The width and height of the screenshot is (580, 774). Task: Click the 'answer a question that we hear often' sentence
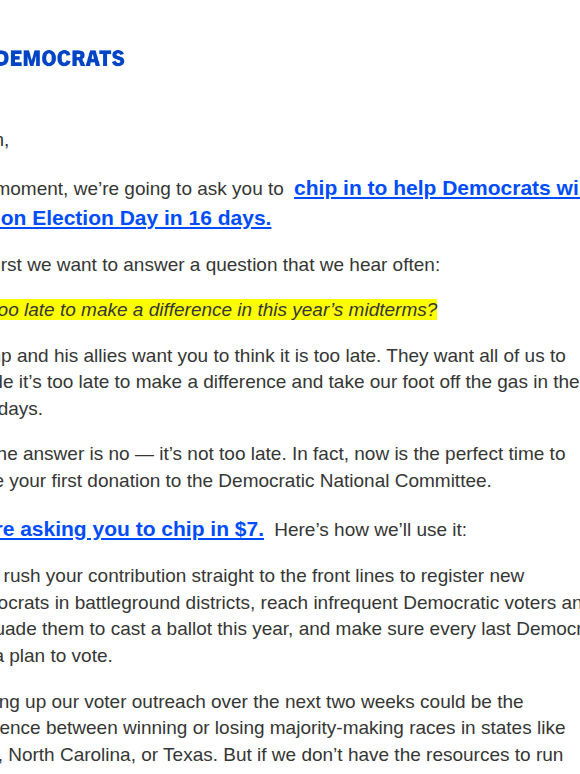tap(220, 265)
